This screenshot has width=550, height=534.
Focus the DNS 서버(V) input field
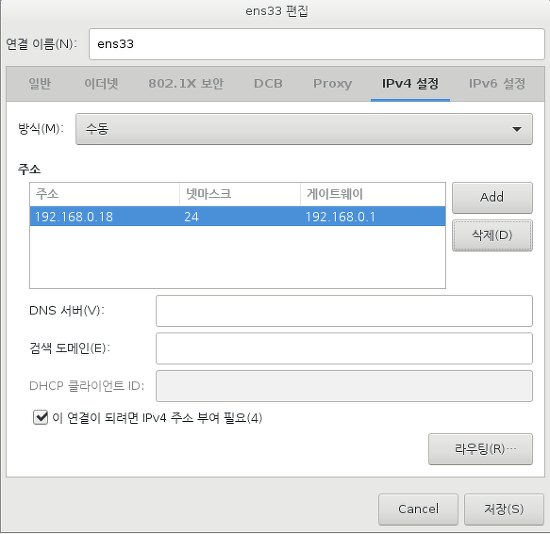click(x=344, y=311)
